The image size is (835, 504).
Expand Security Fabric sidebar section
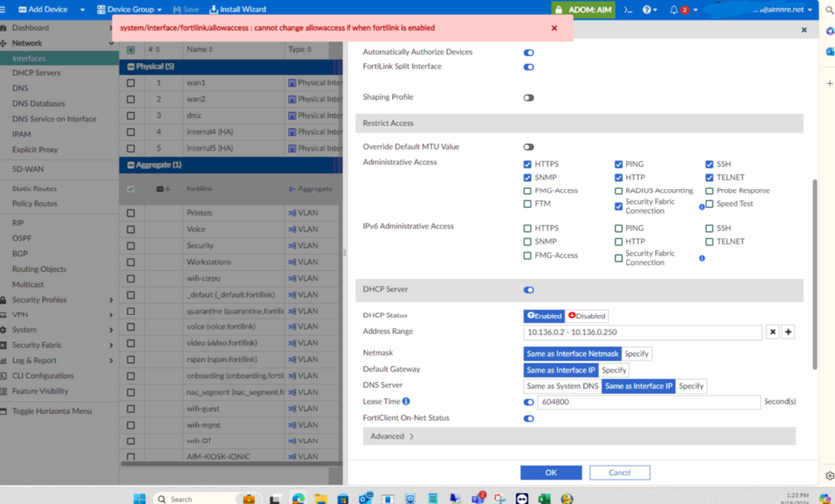coord(111,345)
